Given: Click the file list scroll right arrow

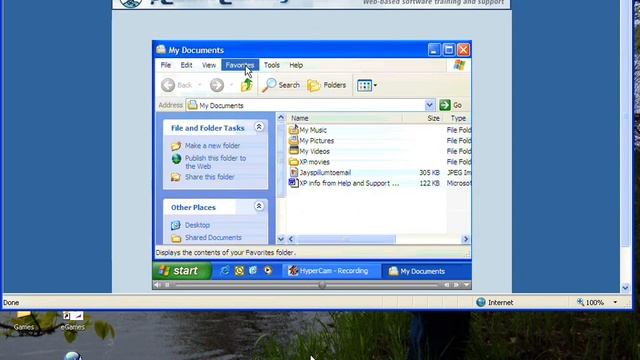Looking at the screenshot, I should click(x=465, y=239).
